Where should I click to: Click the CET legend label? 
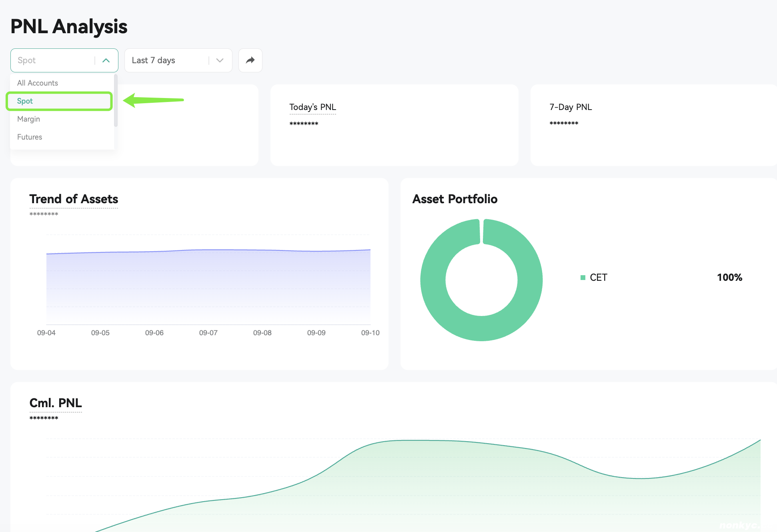tap(599, 278)
